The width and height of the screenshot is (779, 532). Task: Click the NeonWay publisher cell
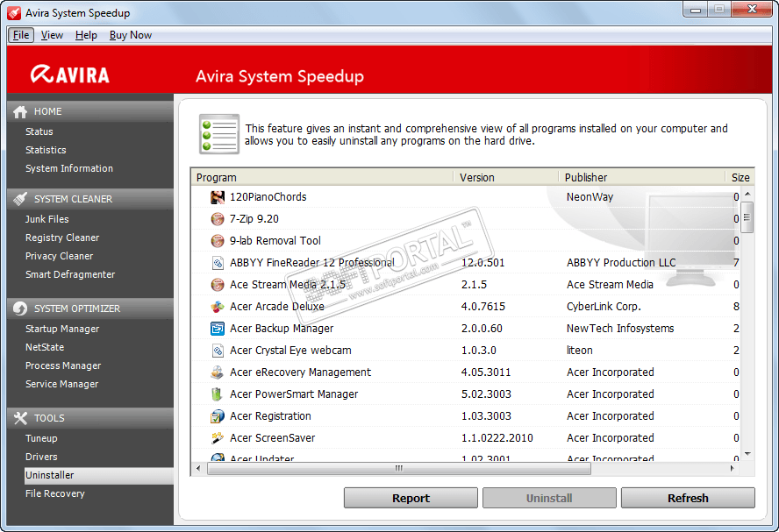pos(590,197)
